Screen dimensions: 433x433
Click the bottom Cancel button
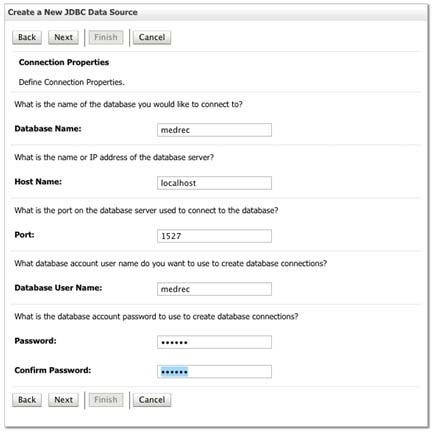(x=152, y=400)
